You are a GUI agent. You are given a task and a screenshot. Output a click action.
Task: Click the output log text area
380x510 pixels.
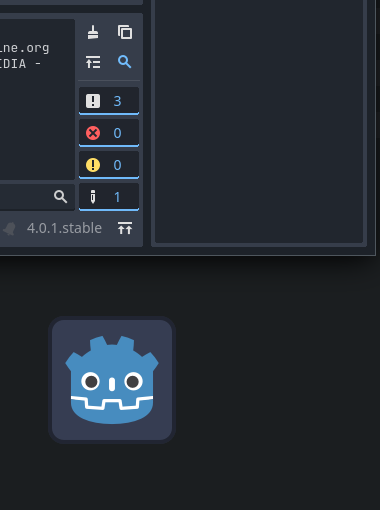click(x=37, y=99)
